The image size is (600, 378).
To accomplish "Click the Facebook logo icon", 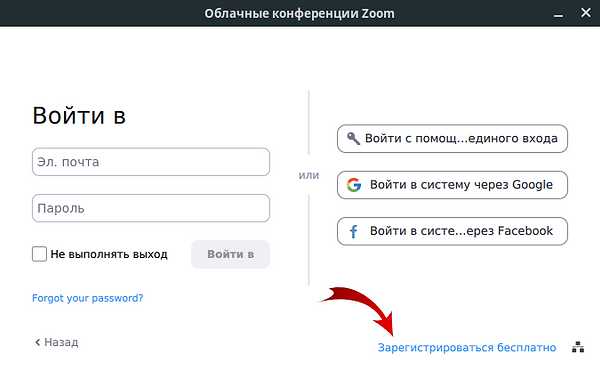I will [354, 231].
